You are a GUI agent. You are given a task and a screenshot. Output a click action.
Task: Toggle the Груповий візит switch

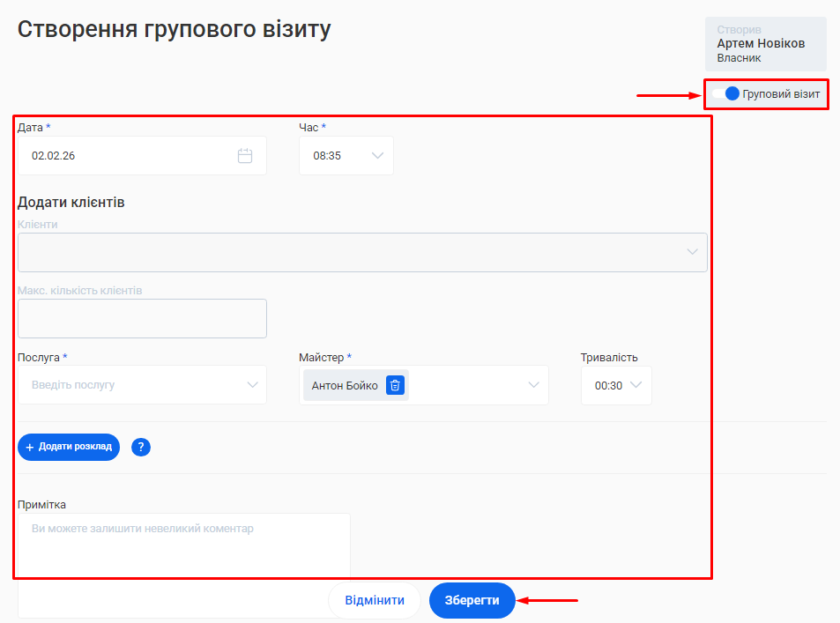click(x=725, y=93)
